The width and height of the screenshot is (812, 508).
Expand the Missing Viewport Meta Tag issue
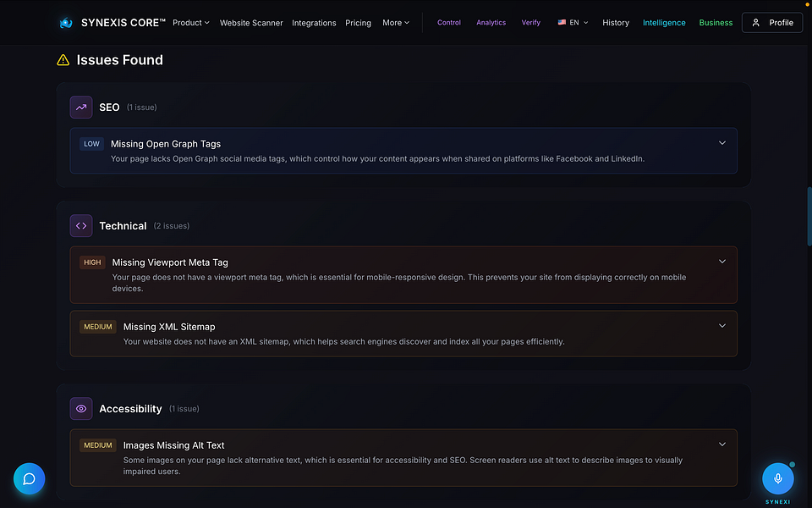(x=722, y=262)
